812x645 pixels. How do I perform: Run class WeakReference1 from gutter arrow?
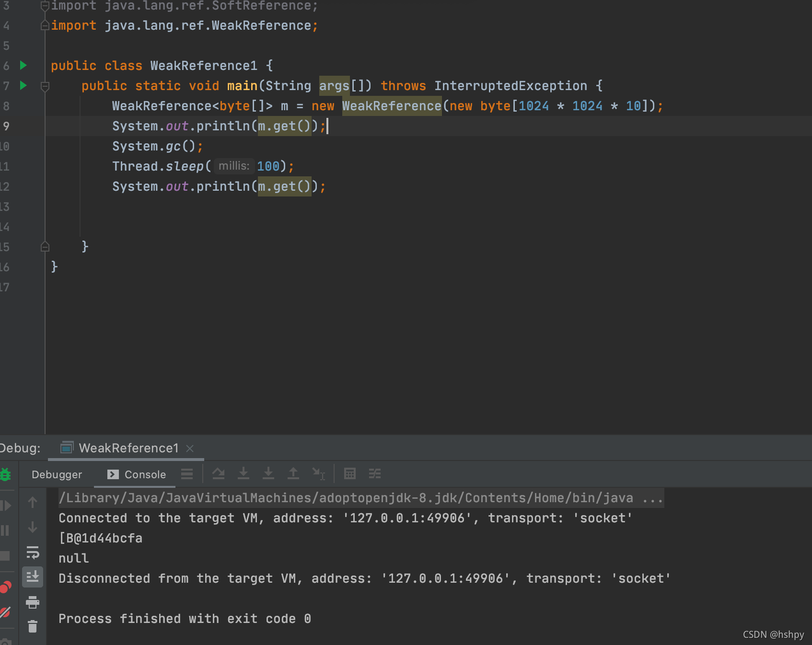[x=23, y=65]
